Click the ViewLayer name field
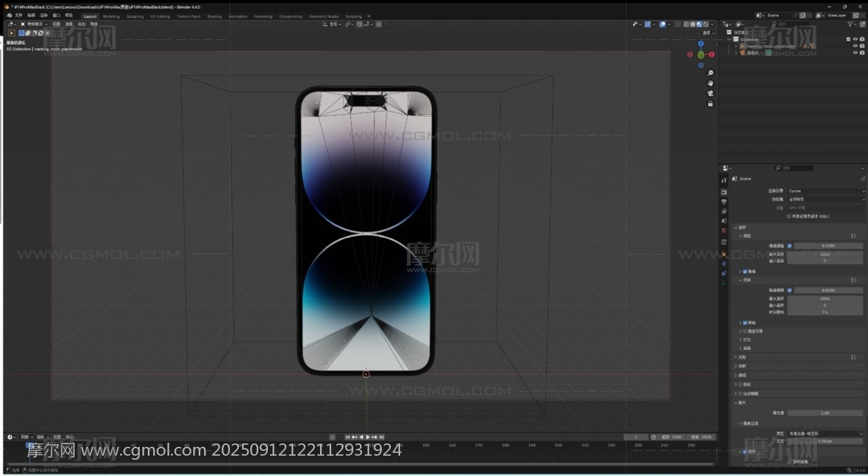868x476 pixels. [x=838, y=15]
